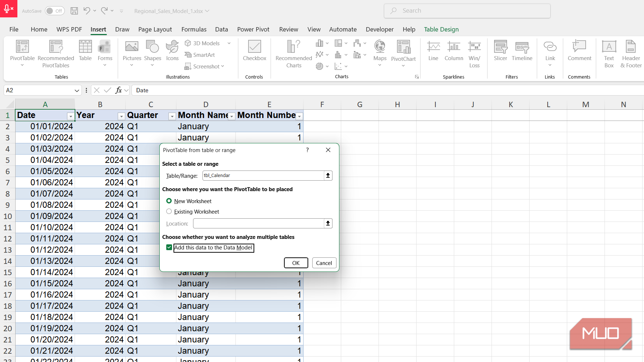Viewport: 644px width, 362px height.
Task: Click the Undo arrow icon
Action: point(87,11)
